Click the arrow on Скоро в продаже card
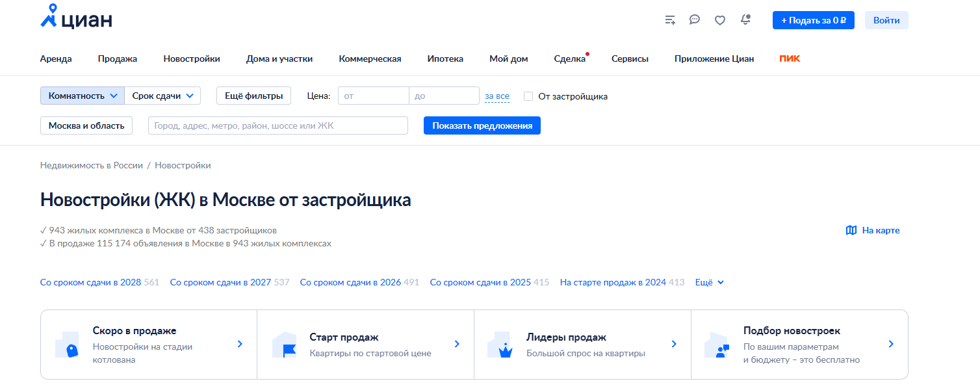The image size is (980, 392). point(240,344)
